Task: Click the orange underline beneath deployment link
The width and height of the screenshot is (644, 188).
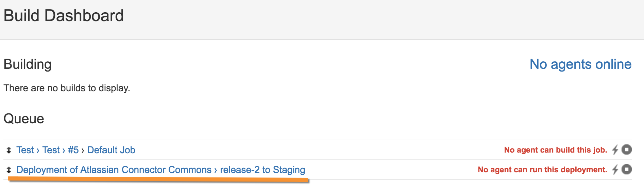Action: click(x=158, y=179)
